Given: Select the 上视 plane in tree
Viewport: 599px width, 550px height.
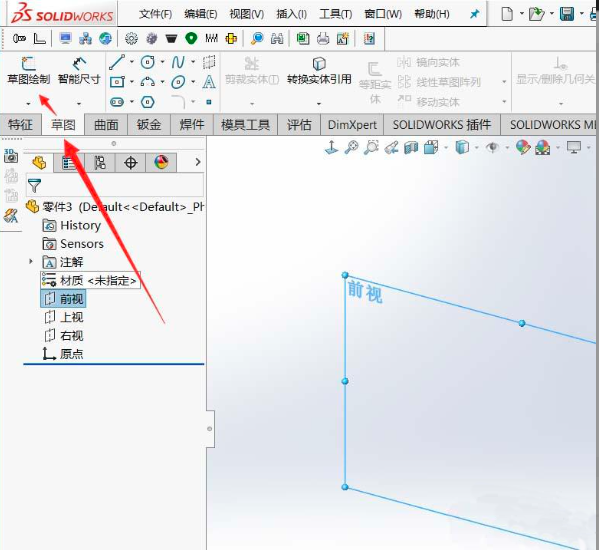Looking at the screenshot, I should coord(63,317).
